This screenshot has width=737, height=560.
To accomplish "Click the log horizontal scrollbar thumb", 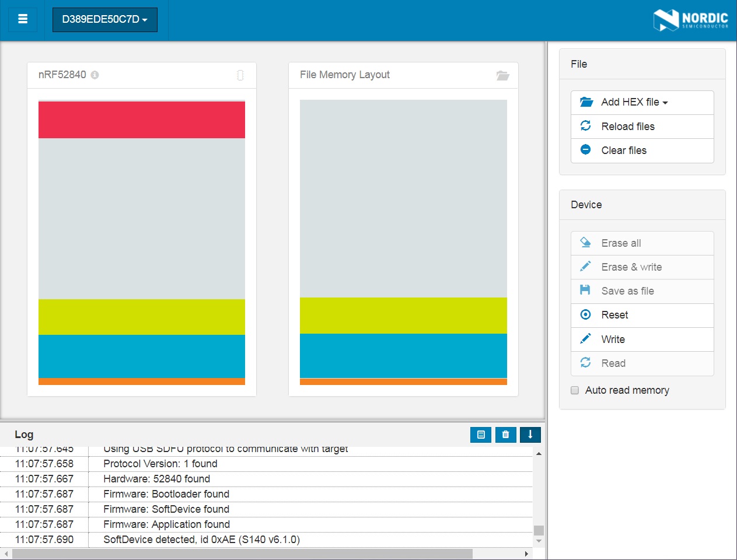I will point(242,554).
